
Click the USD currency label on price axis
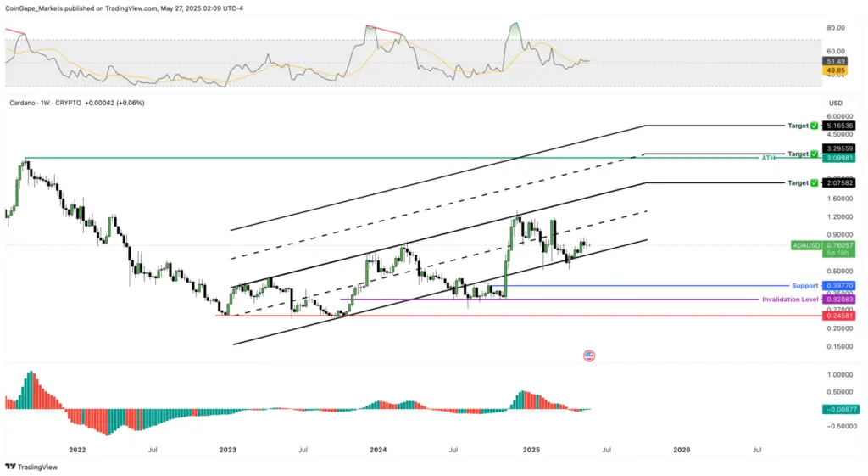click(x=836, y=103)
